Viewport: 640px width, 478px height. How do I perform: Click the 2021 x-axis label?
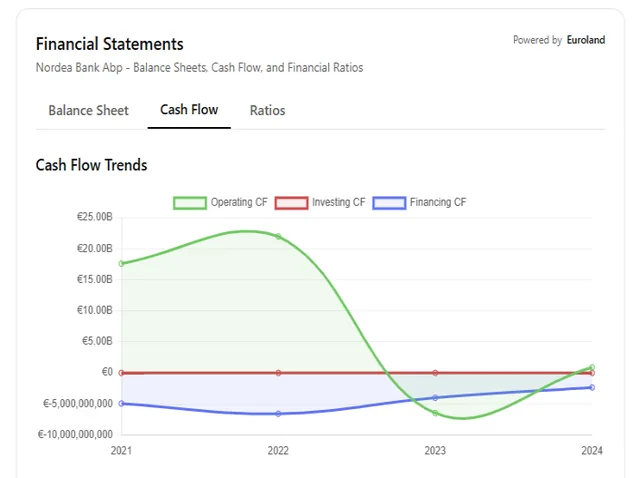(121, 451)
